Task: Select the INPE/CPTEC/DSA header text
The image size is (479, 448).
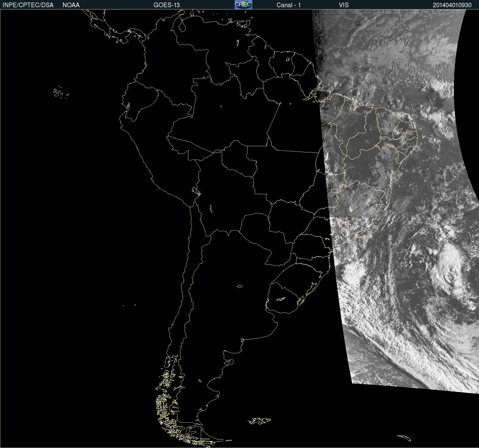Action: [28, 5]
